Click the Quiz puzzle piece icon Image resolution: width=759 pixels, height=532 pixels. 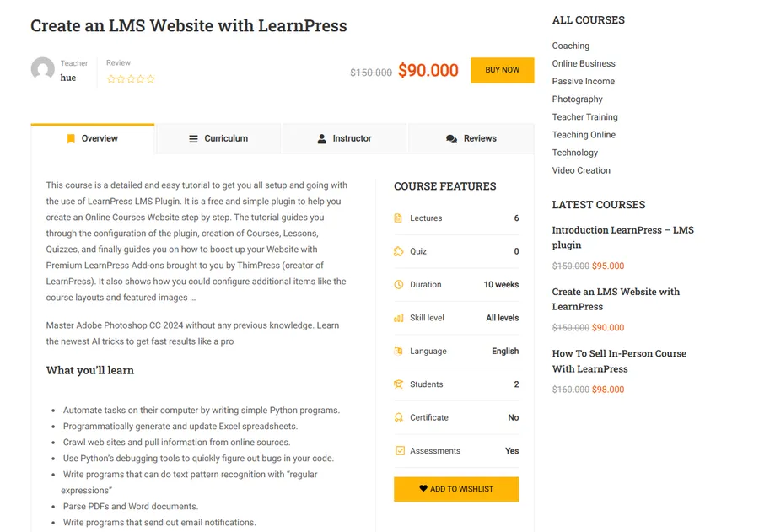(x=398, y=251)
